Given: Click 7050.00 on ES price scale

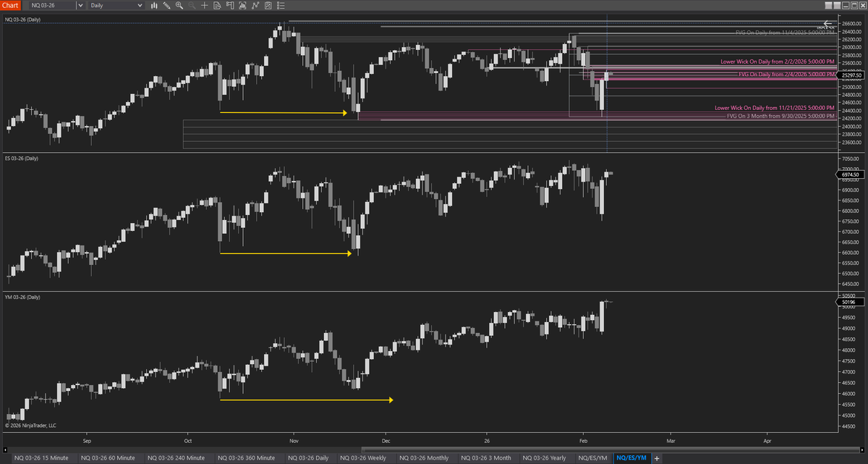Looking at the screenshot, I should point(850,159).
